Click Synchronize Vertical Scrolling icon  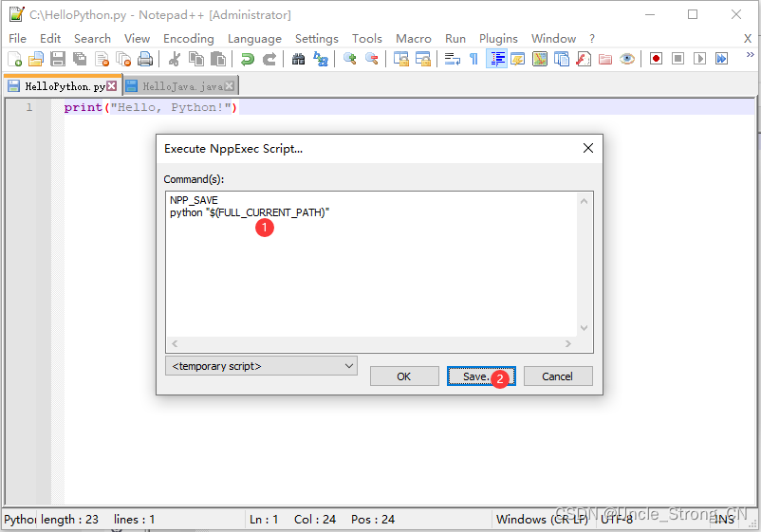click(400, 59)
